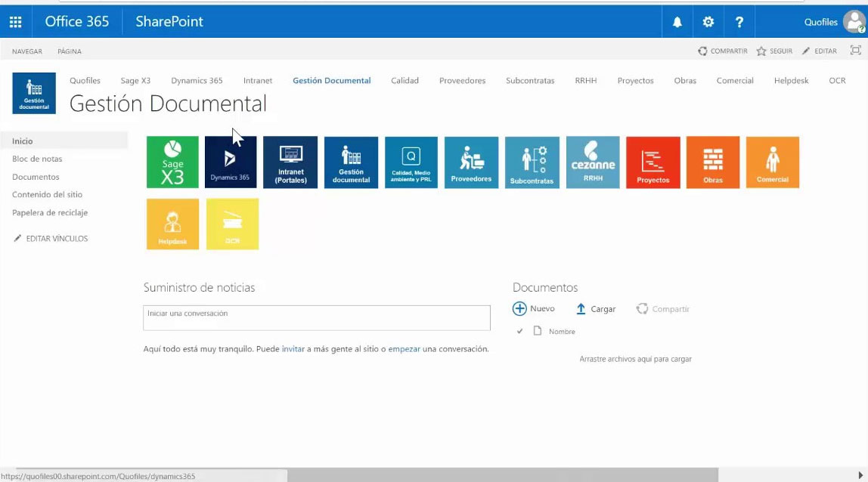
Task: Open the notifications bell
Action: tap(677, 22)
